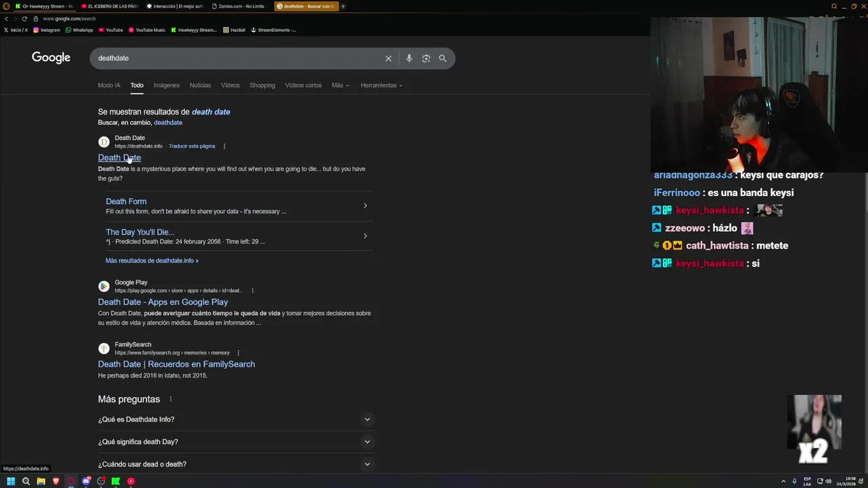Open the YouTube Music bookmark
The width and height of the screenshot is (868, 488).
tap(146, 30)
